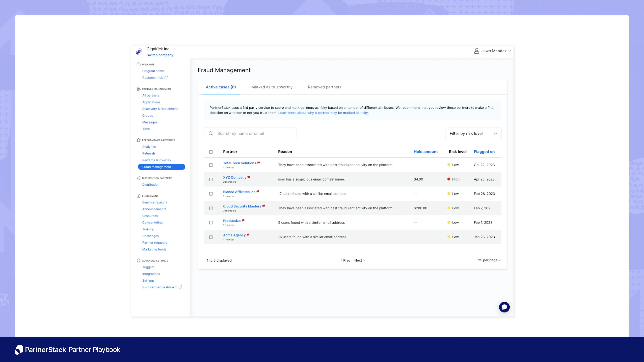The height and width of the screenshot is (362, 644).
Task: Click the Visit Partner Dashboard external link icon
Action: coord(180,287)
